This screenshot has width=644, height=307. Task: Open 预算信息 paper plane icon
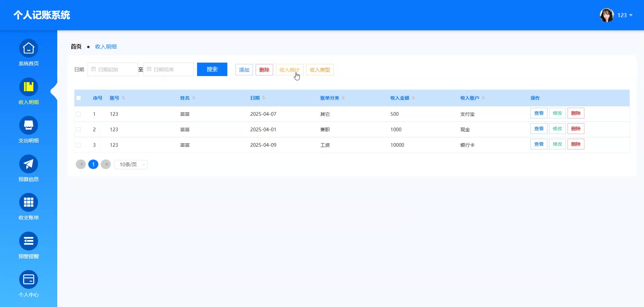(29, 164)
